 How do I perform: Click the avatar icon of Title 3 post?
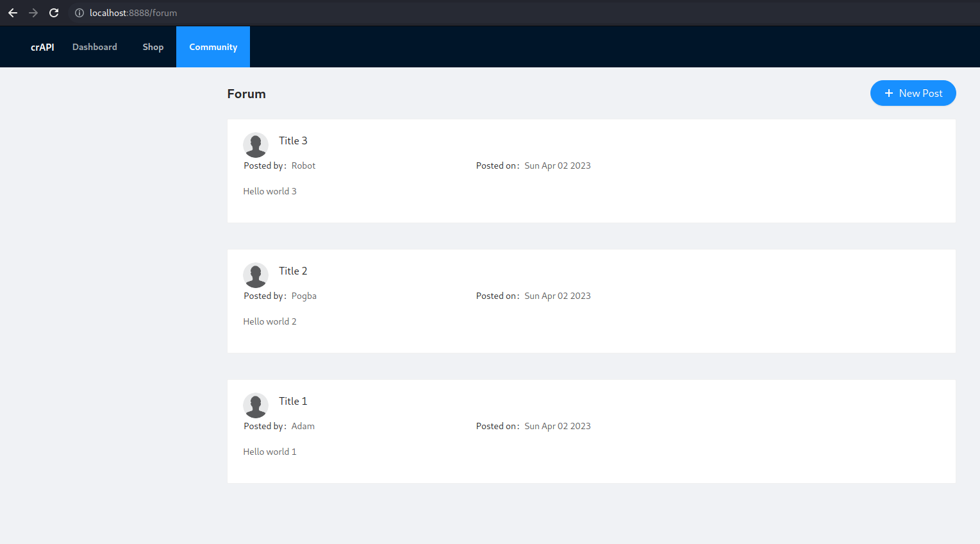point(256,145)
